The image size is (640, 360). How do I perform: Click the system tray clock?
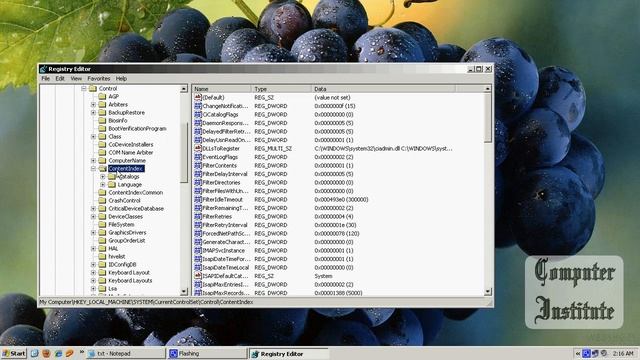tap(623, 353)
